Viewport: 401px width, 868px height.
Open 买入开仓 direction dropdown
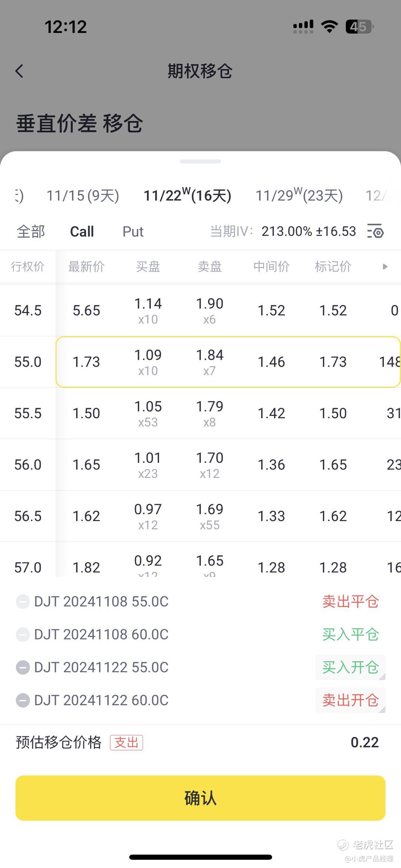coord(351,667)
